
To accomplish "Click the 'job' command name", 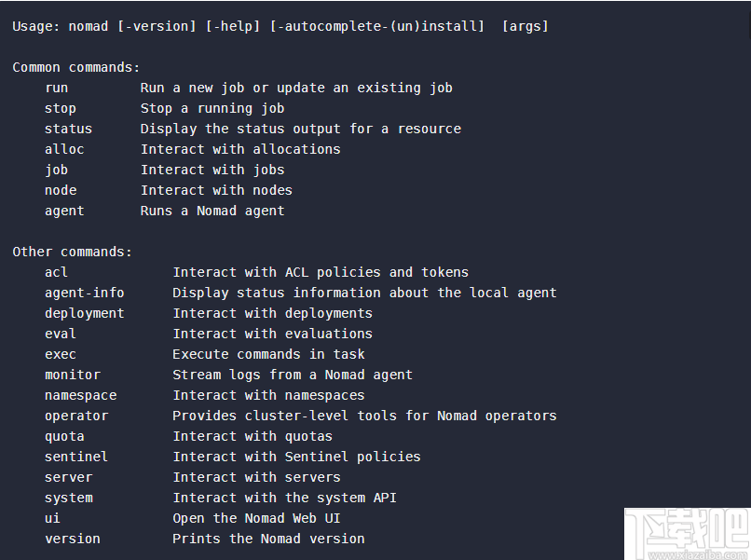I will click(x=57, y=170).
